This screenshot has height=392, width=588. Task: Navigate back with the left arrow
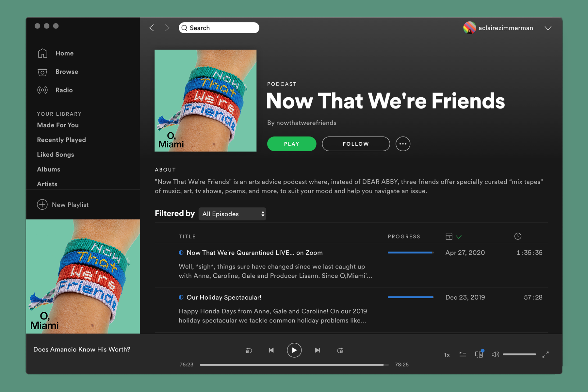coord(152,28)
